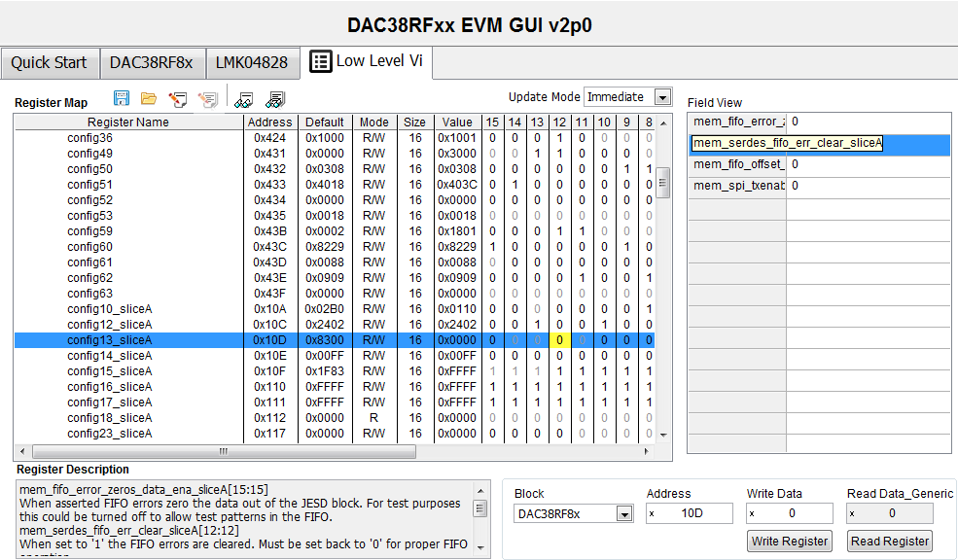Image resolution: width=958 pixels, height=560 pixels.
Task: Click the Low Level View tab icon
Action: [x=321, y=61]
